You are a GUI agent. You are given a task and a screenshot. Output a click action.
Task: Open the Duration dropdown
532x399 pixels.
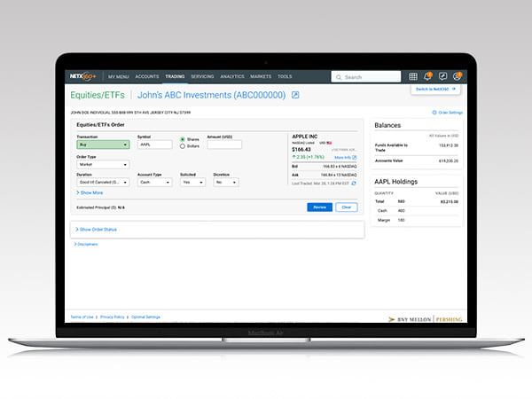click(x=103, y=183)
